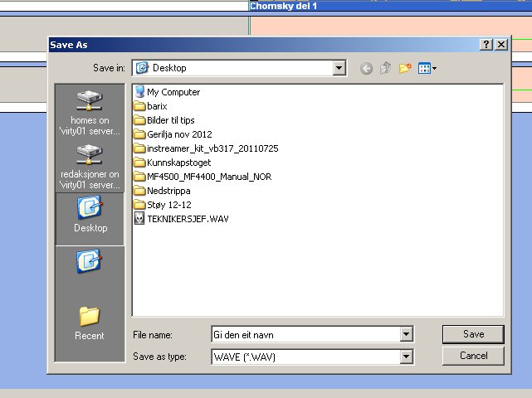Screen dimensions: 532x398
Task: Expand the File name dropdown arrow
Action: (x=406, y=335)
